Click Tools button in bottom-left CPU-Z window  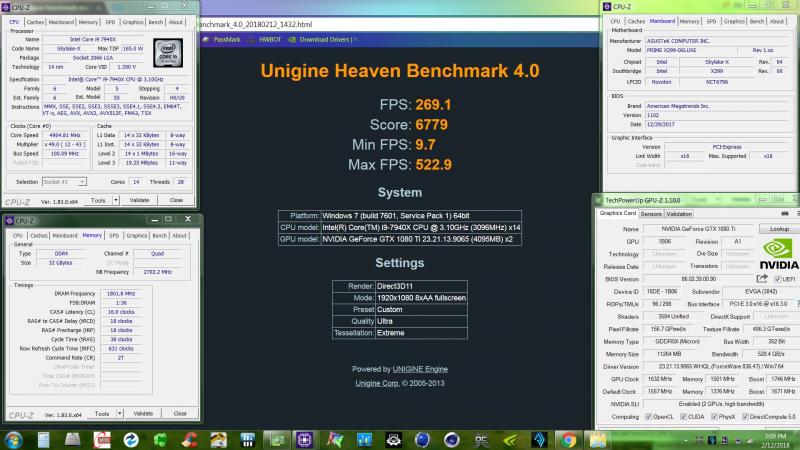click(102, 414)
